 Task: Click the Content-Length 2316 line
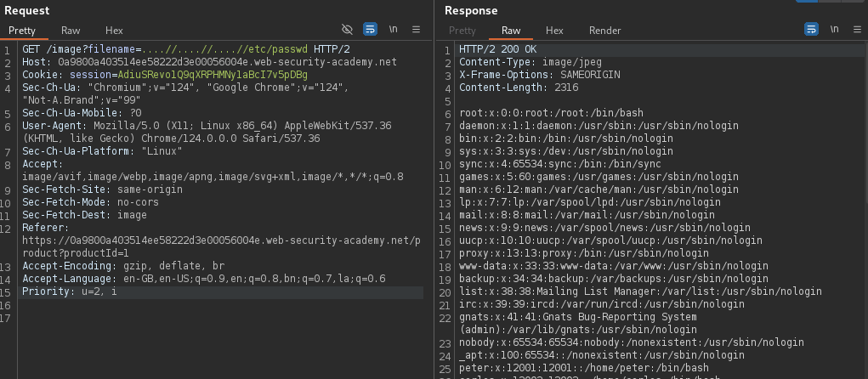pyautogui.click(x=519, y=88)
